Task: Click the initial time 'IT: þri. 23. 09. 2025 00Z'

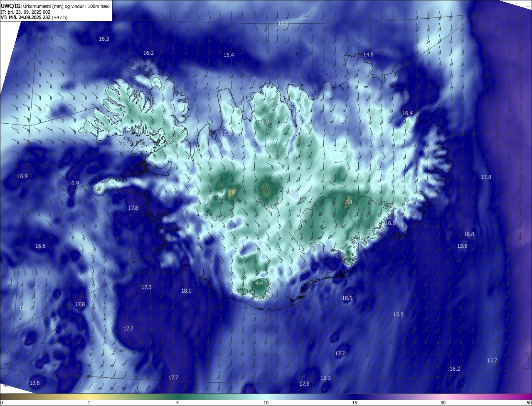Action: pos(25,12)
